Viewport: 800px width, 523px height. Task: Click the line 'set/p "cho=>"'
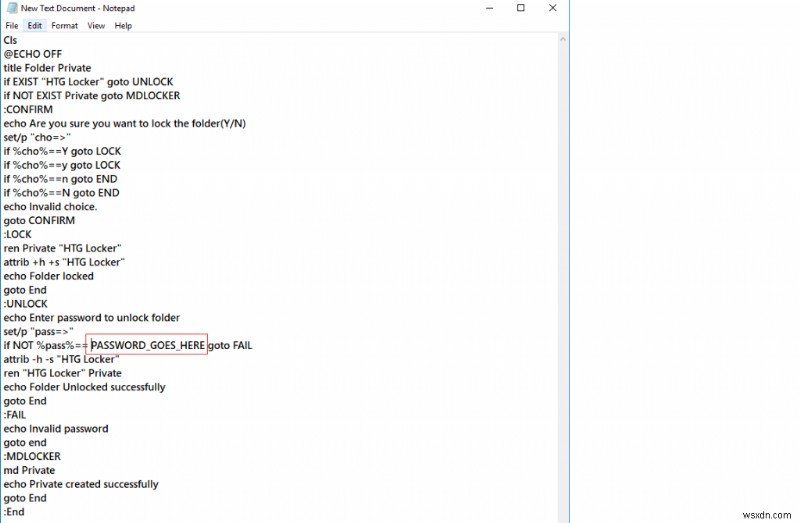(37, 137)
